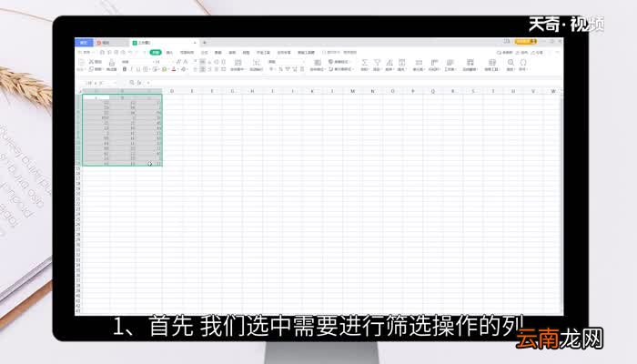
Task: Switch to the blue WPS home page tab
Action: point(84,42)
